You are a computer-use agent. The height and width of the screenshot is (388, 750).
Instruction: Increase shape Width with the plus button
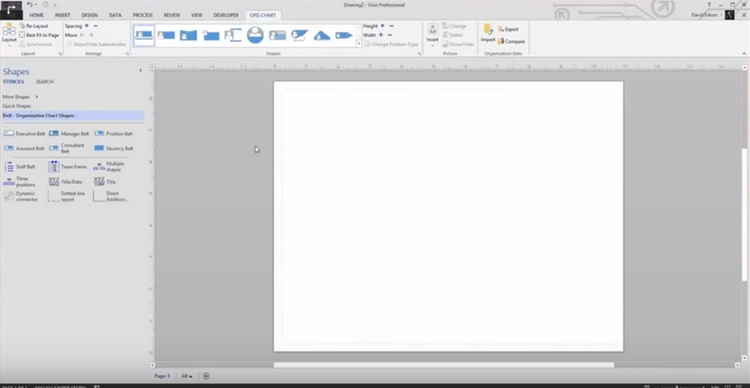click(381, 35)
